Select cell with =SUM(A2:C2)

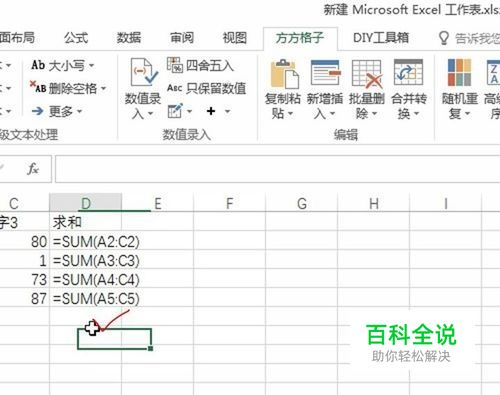coord(86,241)
